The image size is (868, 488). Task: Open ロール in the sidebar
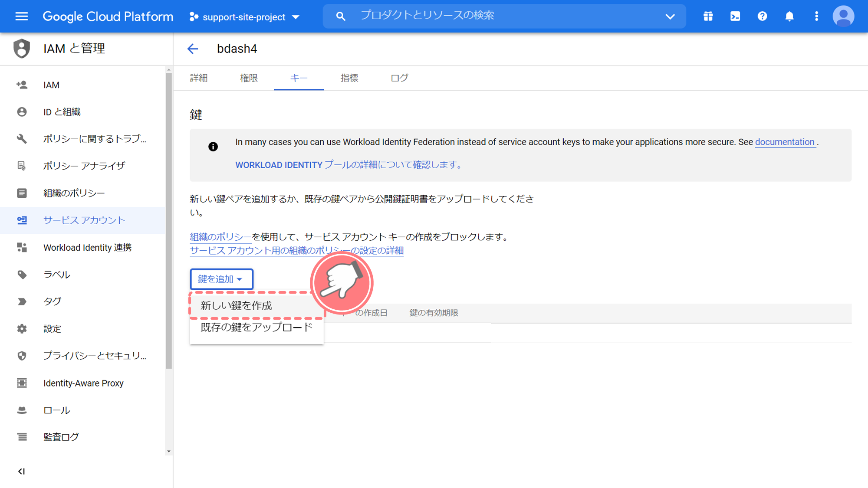tap(82, 410)
